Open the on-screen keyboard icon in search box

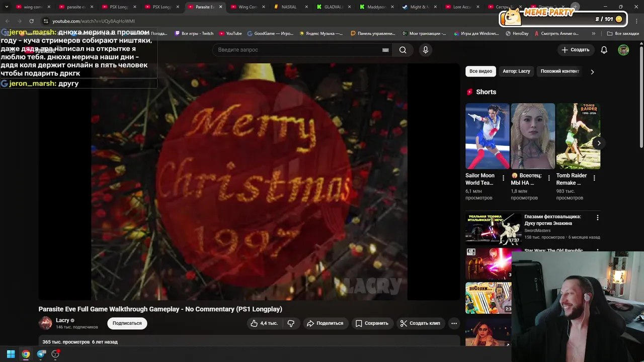(x=385, y=50)
